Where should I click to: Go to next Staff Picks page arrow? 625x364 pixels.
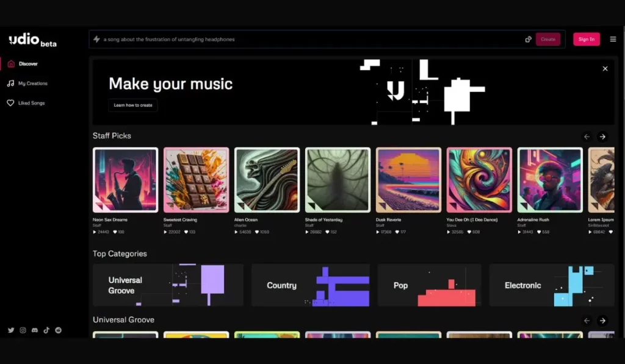tap(602, 137)
